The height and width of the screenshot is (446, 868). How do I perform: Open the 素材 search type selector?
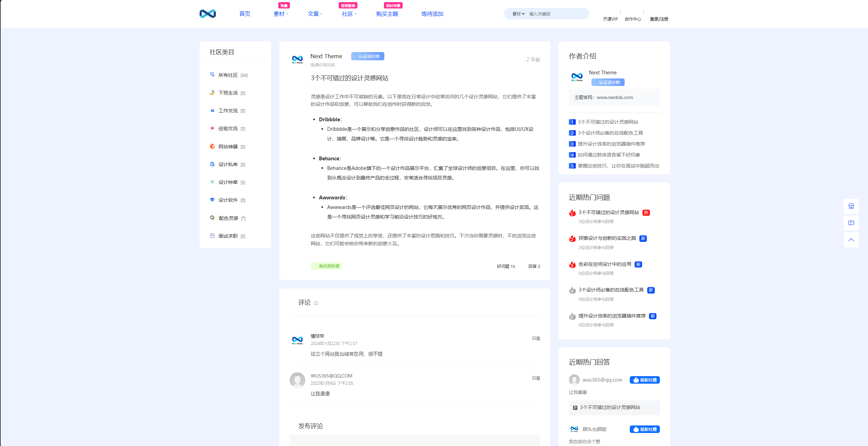(519, 14)
